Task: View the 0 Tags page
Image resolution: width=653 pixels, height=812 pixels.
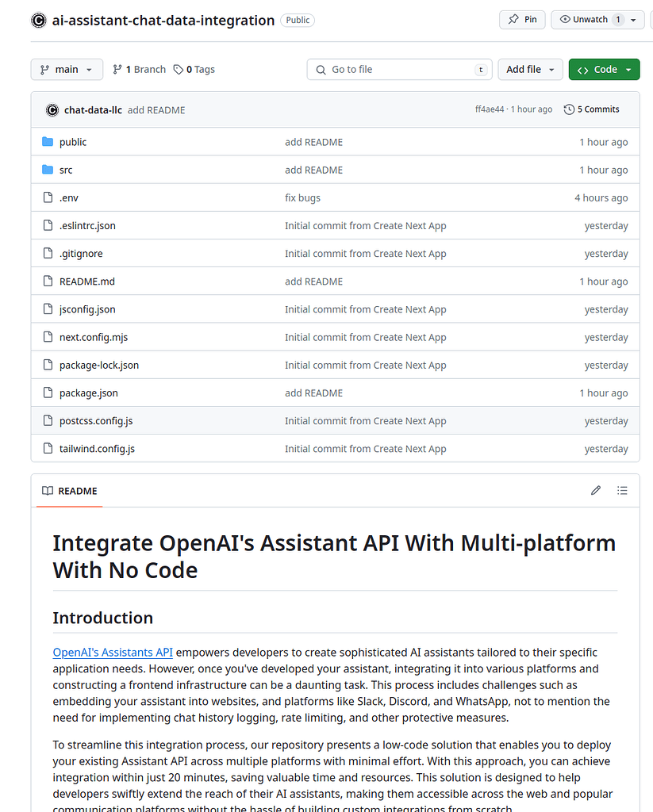Action: [x=194, y=70]
